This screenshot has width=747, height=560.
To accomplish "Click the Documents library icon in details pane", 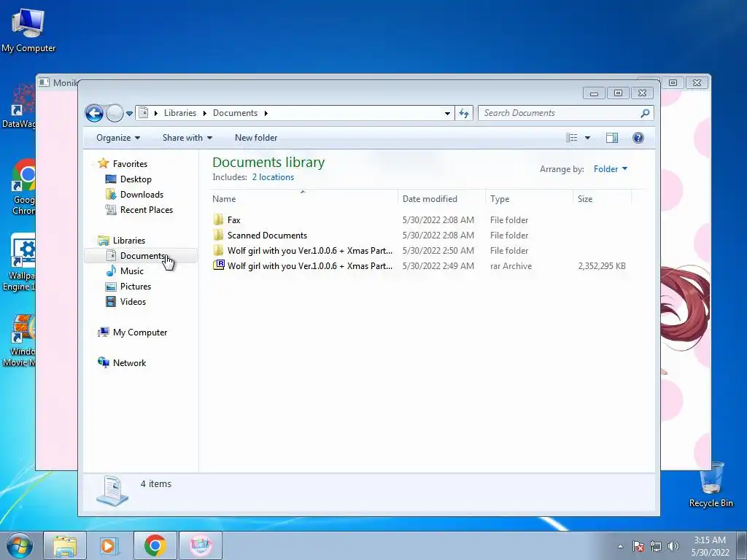I will 112,491.
